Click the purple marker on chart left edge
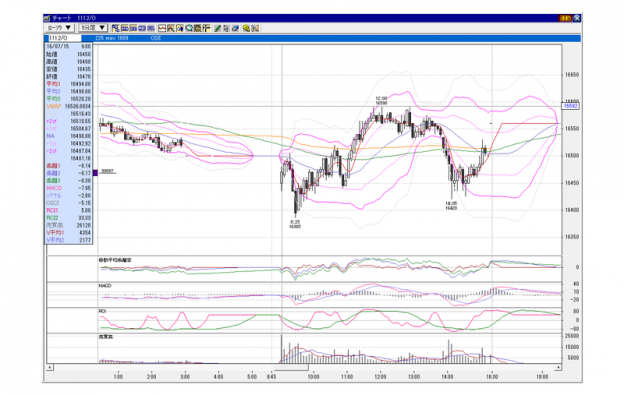Image resolution: width=624 pixels, height=395 pixels. coord(95,173)
